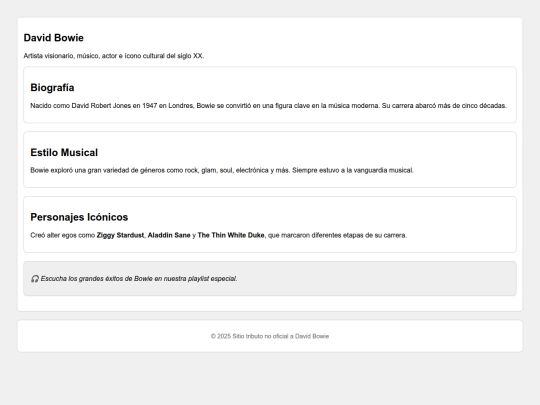Click the paragraph about David Robert Jones

pyautogui.click(x=268, y=106)
